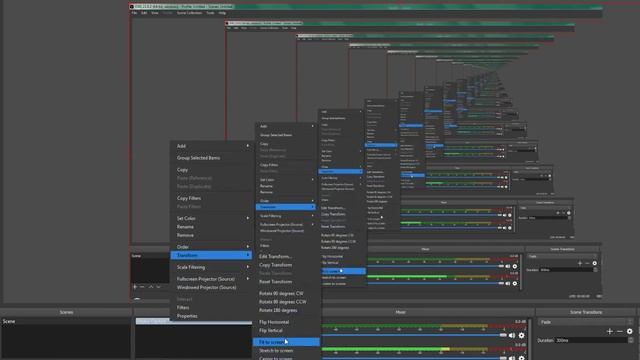This screenshot has height=360, width=640.
Task: Click plus icon in nested preview Scene Transitions
Action: click(x=580, y=263)
